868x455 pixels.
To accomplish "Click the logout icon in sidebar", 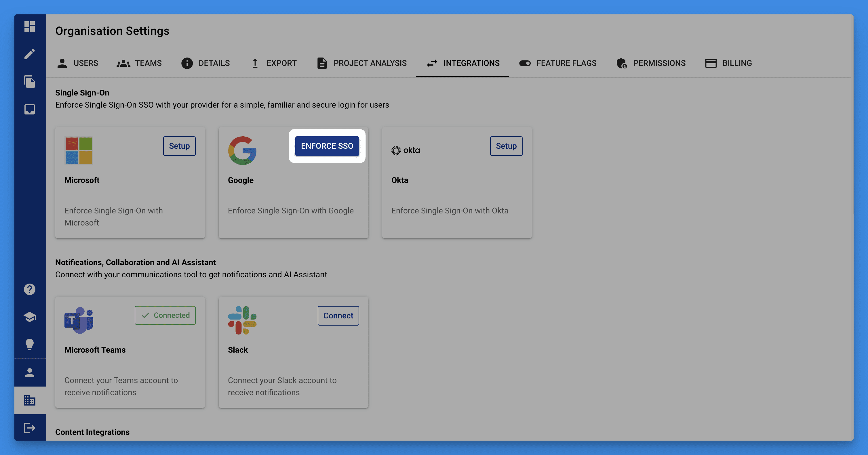I will tap(30, 428).
